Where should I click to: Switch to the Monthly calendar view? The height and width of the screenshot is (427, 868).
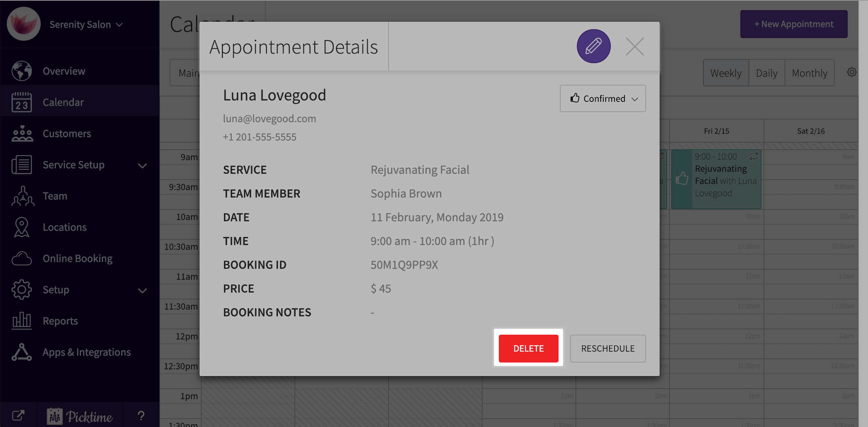[x=809, y=73]
